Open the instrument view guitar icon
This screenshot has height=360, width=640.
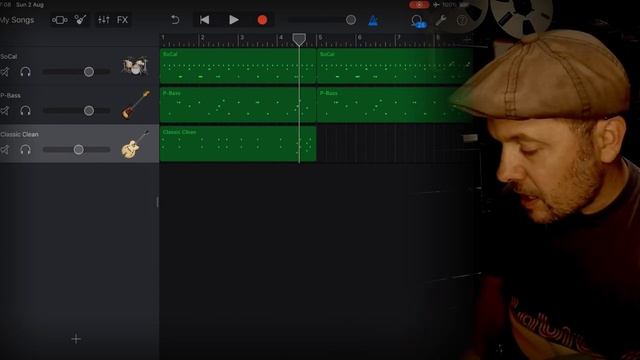tap(81, 20)
